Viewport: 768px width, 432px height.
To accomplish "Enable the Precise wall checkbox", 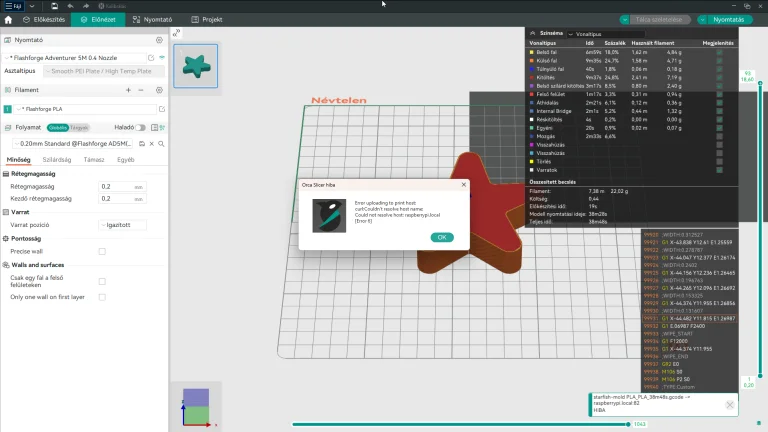I will pos(102,251).
